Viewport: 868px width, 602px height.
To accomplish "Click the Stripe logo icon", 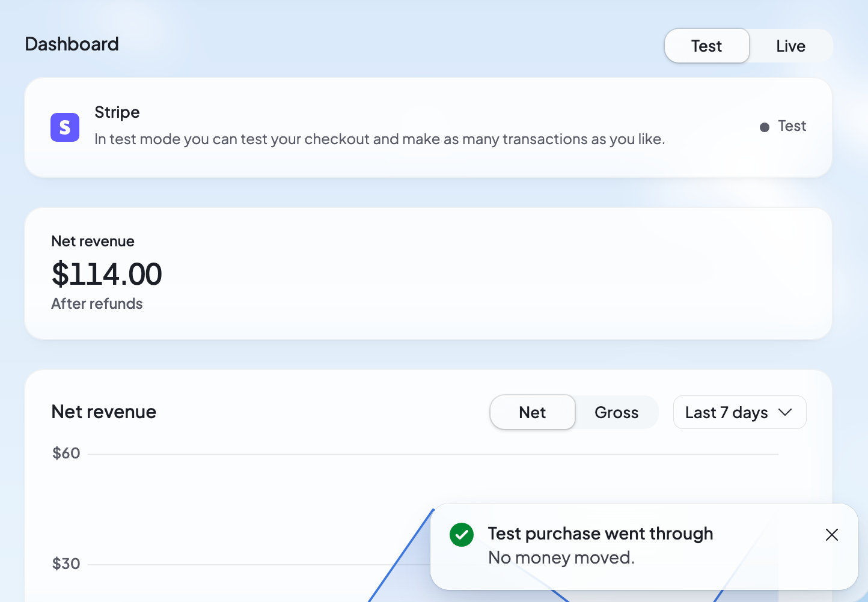I will click(x=65, y=127).
